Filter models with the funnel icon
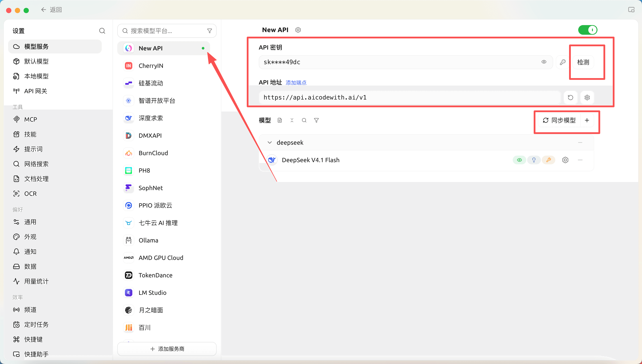This screenshot has height=364, width=642. tap(316, 120)
